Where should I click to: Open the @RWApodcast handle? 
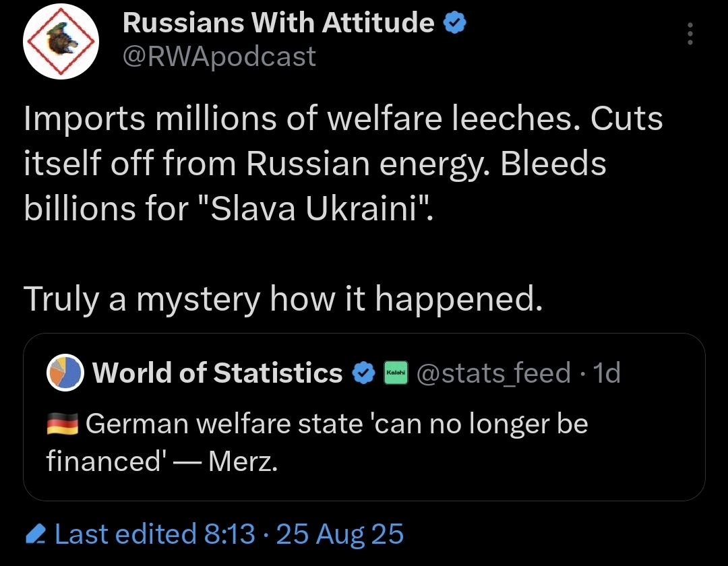[219, 57]
